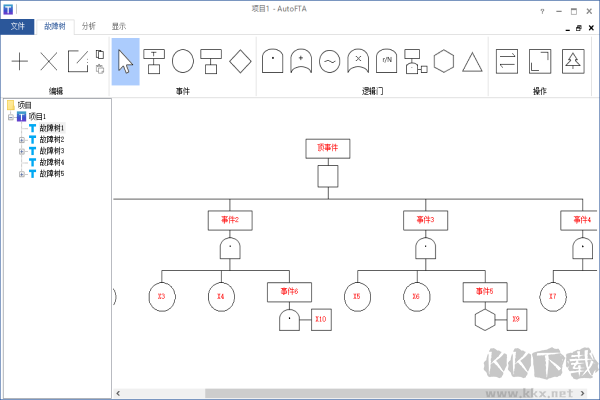Image resolution: width=600 pixels, height=400 pixels.
Task: Click the add (plus) icon in 编辑 group
Action: (x=20, y=61)
